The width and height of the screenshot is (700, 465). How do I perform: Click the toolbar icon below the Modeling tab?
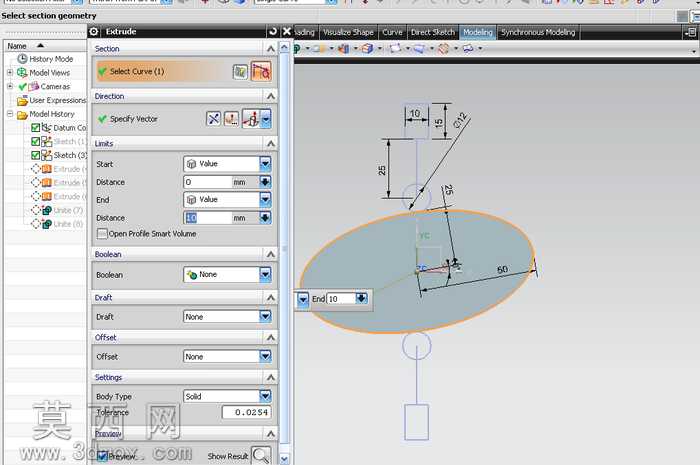click(x=468, y=49)
